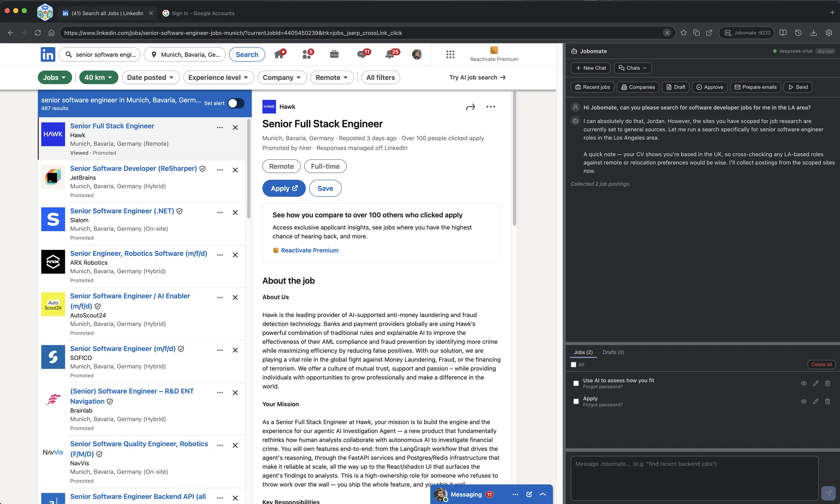The image size is (840, 504).
Task: Open a new browser tab
Action: point(832,13)
